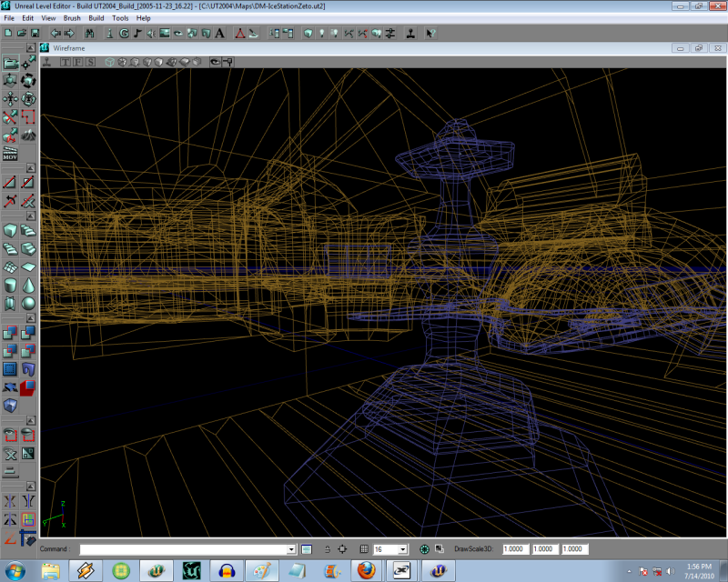Click the first DrawScale3D value field
This screenshot has width=728, height=582.
click(516, 549)
